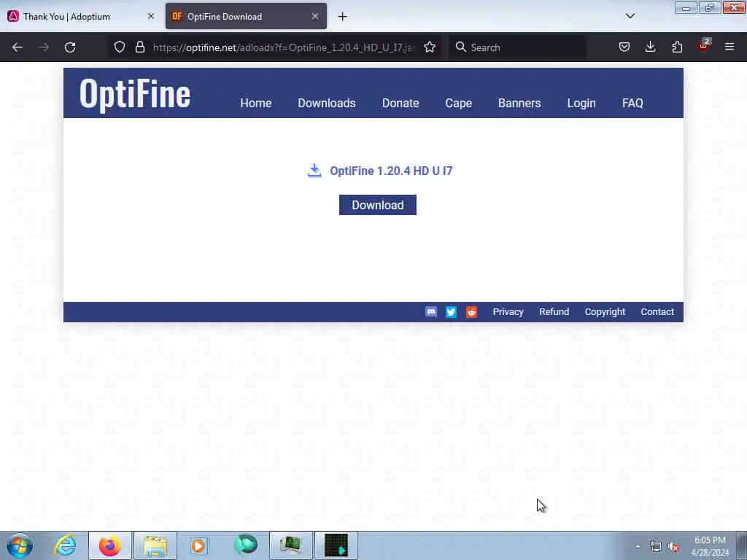The width and height of the screenshot is (747, 560).
Task: Open tracking protection shield icon
Action: click(x=120, y=47)
